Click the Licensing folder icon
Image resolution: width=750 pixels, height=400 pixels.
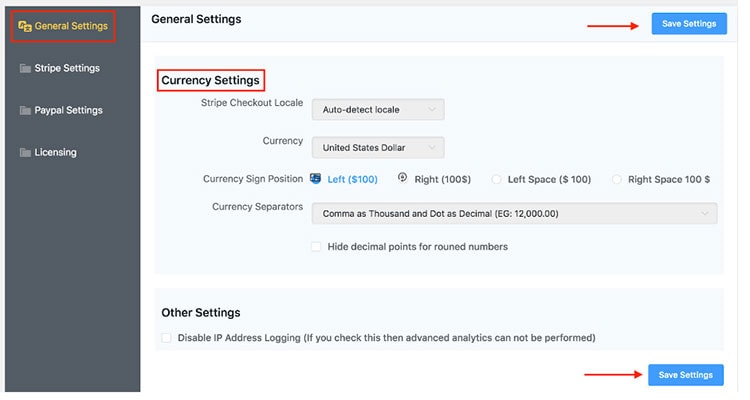(25, 153)
